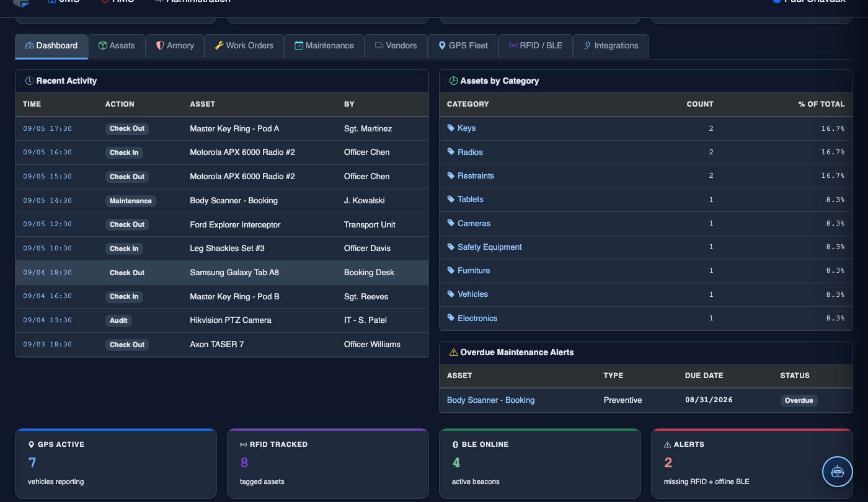This screenshot has height=502, width=868.
Task: Click the Overdue status badge
Action: pos(799,400)
